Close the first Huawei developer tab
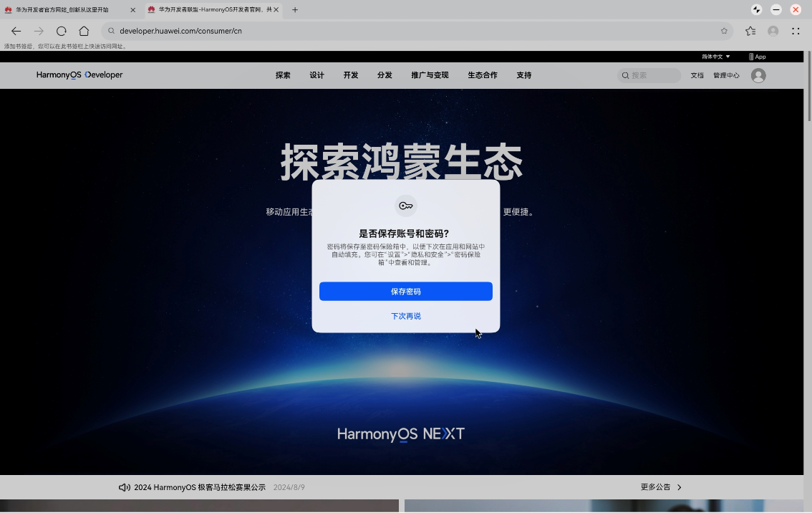Image resolution: width=812 pixels, height=513 pixels. pos(132,10)
